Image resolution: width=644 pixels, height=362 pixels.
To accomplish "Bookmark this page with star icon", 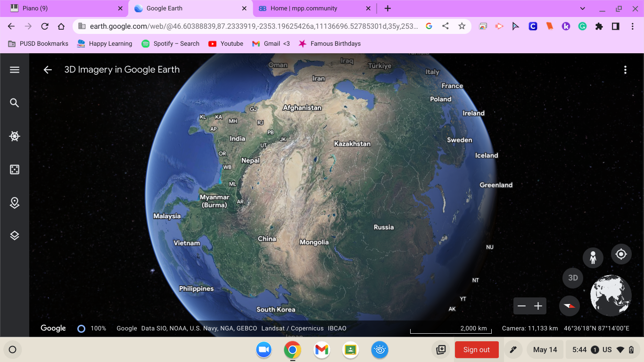I will click(462, 26).
